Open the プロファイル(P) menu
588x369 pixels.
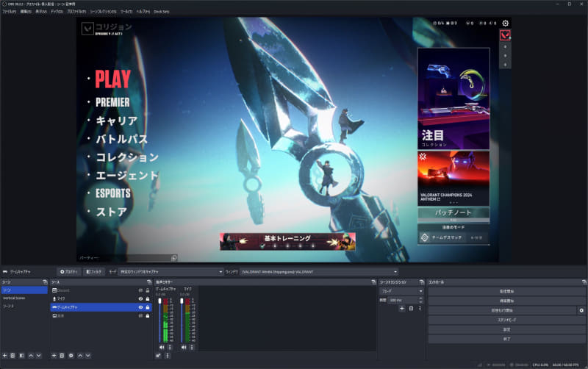pyautogui.click(x=76, y=12)
